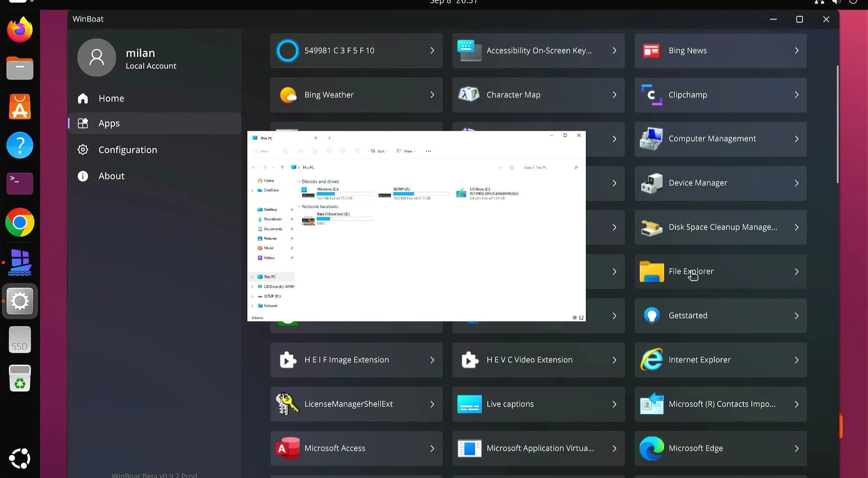Refresh the This PC view
868x478 pixels.
point(512,167)
